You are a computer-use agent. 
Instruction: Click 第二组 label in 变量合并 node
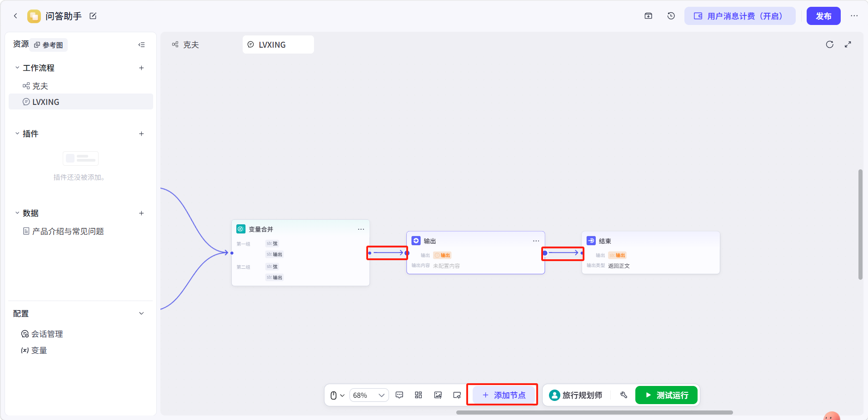click(243, 267)
